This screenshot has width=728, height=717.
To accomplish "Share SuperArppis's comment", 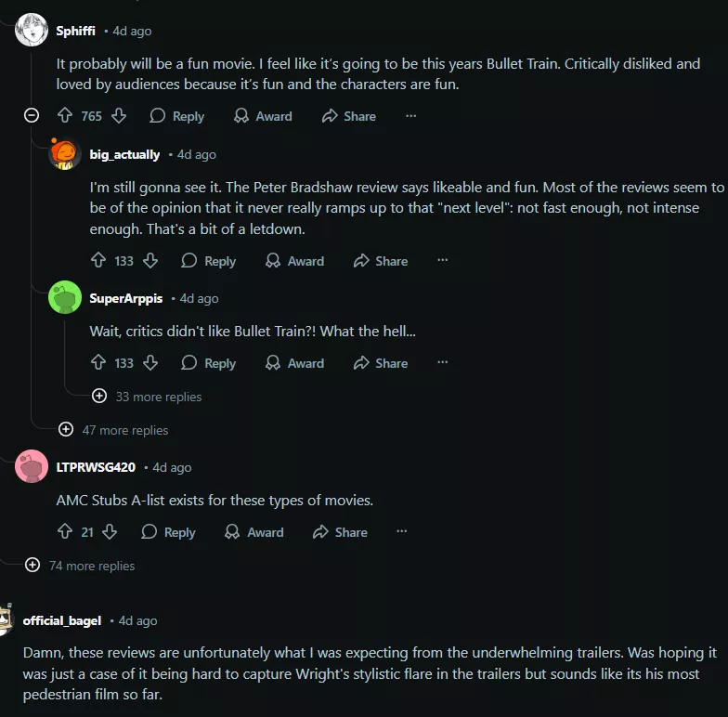I will point(381,363).
